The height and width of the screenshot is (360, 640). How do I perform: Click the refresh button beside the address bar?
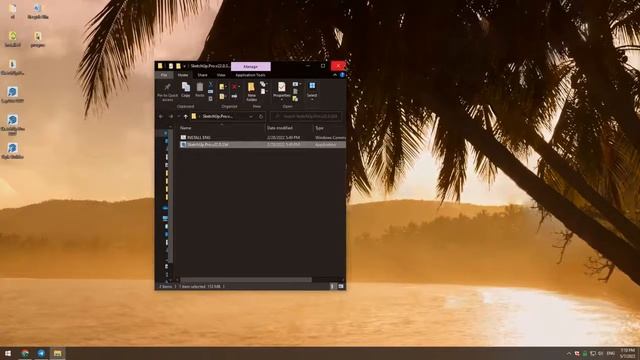click(x=261, y=116)
